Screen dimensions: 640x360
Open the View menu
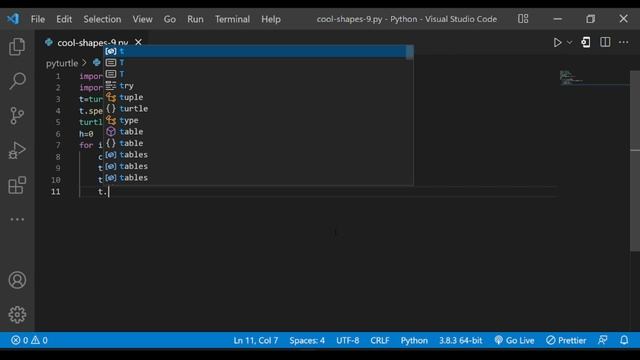142,19
